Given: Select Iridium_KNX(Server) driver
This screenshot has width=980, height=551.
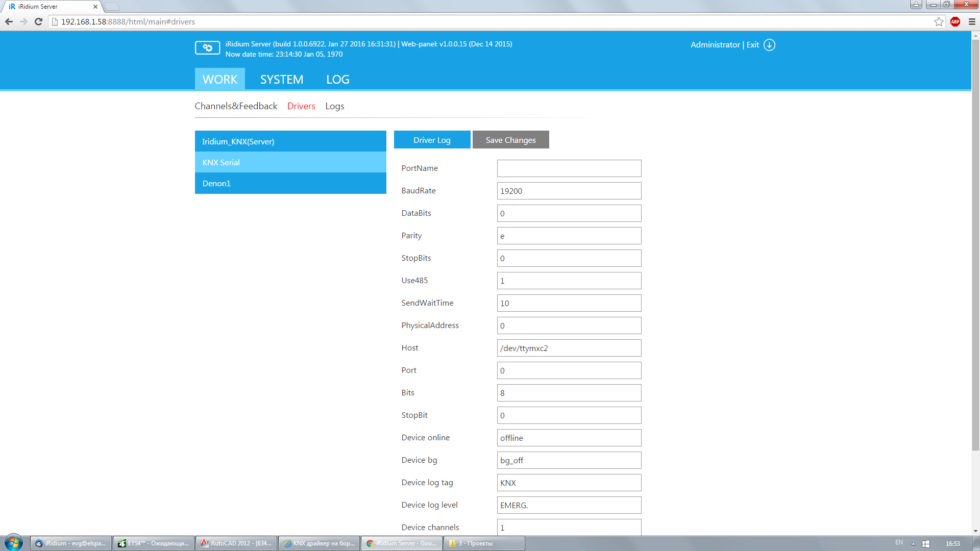Looking at the screenshot, I should pyautogui.click(x=290, y=141).
